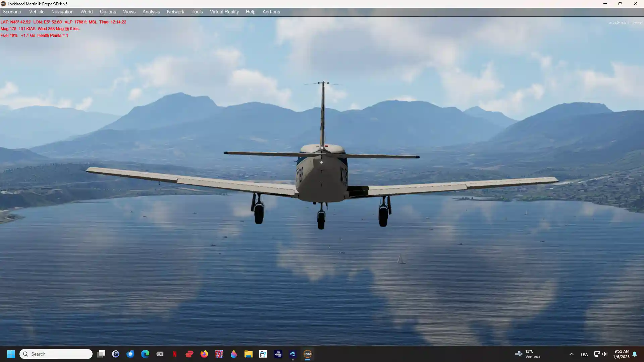The image size is (644, 362).
Task: Open File Explorer from the taskbar
Action: (249, 354)
